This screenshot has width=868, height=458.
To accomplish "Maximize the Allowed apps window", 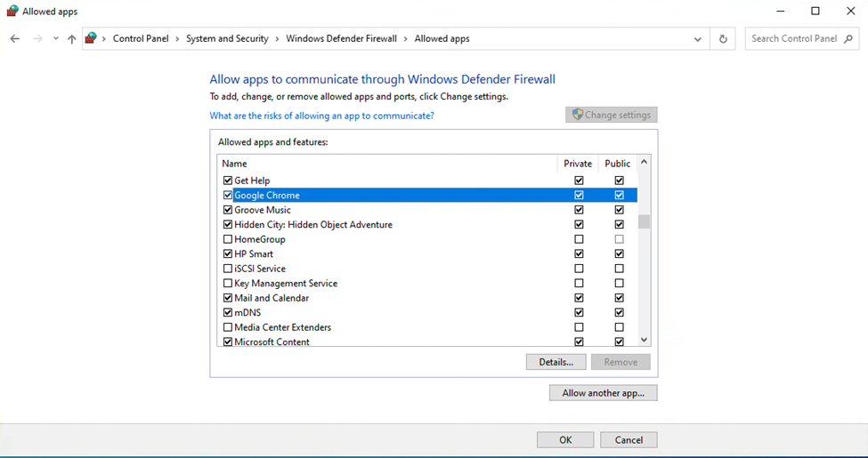I will tap(815, 11).
